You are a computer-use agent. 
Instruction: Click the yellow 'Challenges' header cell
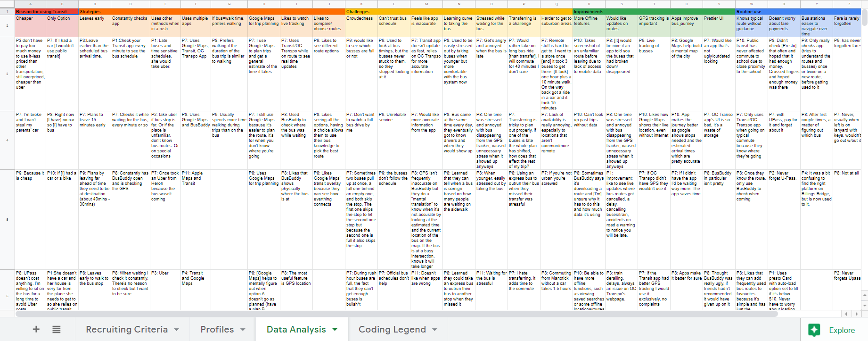coord(459,11)
